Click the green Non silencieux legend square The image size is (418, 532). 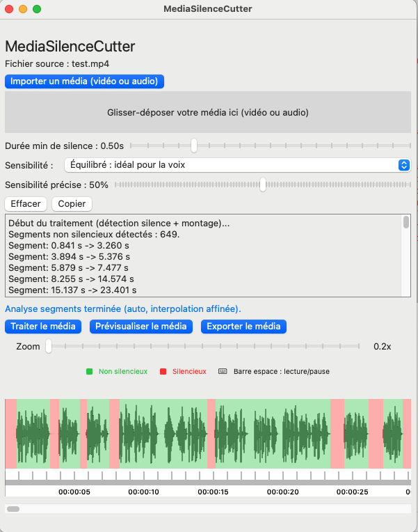[x=90, y=372]
